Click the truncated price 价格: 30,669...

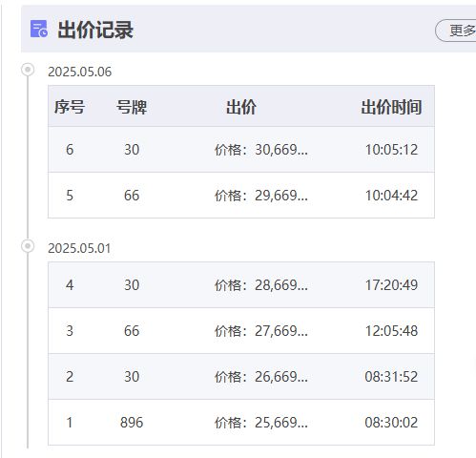point(261,150)
